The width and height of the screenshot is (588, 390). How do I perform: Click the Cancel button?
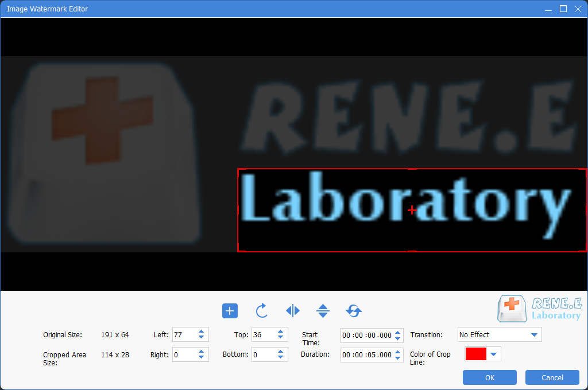552,377
